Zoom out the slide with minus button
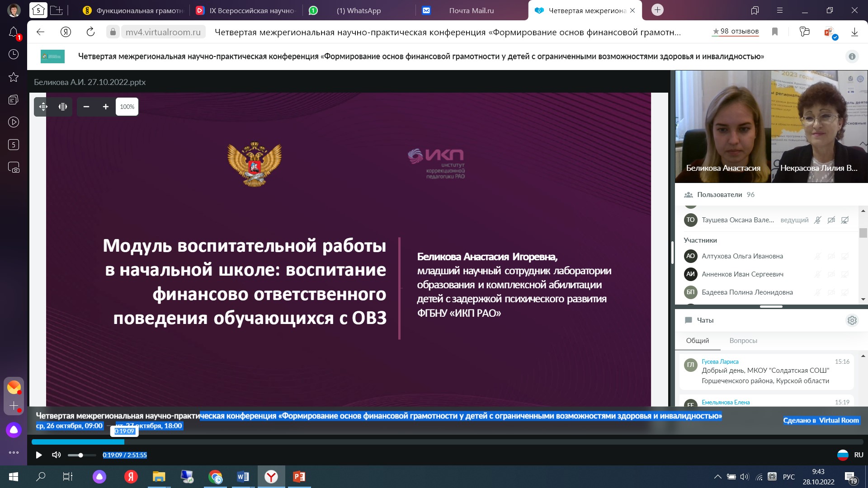Screen dimensions: 868x488 pos(86,107)
